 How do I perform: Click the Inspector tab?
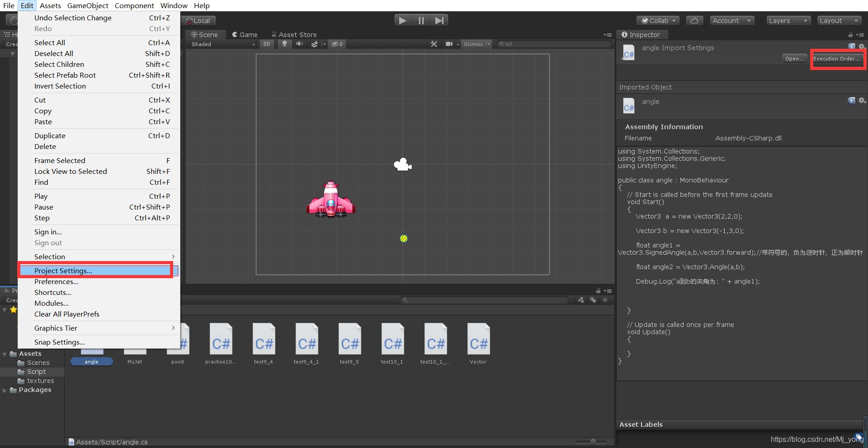click(641, 34)
